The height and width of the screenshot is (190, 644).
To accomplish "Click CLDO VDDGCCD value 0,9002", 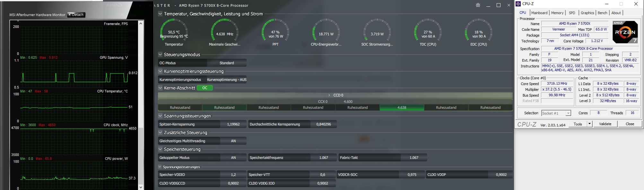I will pyautogui.click(x=233, y=183).
